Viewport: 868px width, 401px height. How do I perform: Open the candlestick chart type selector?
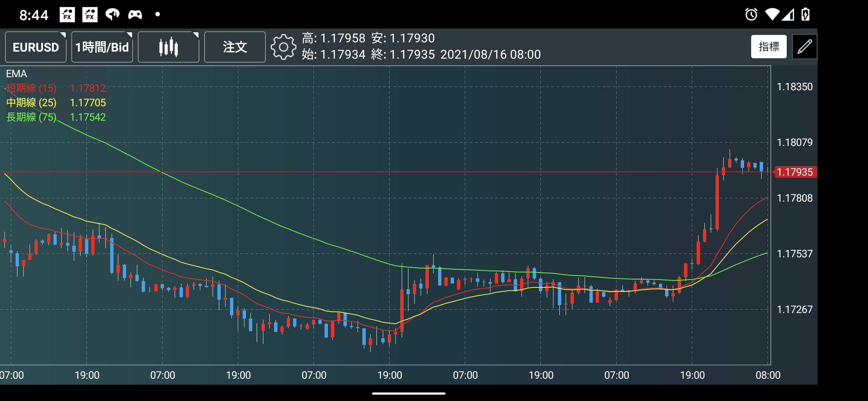point(168,47)
